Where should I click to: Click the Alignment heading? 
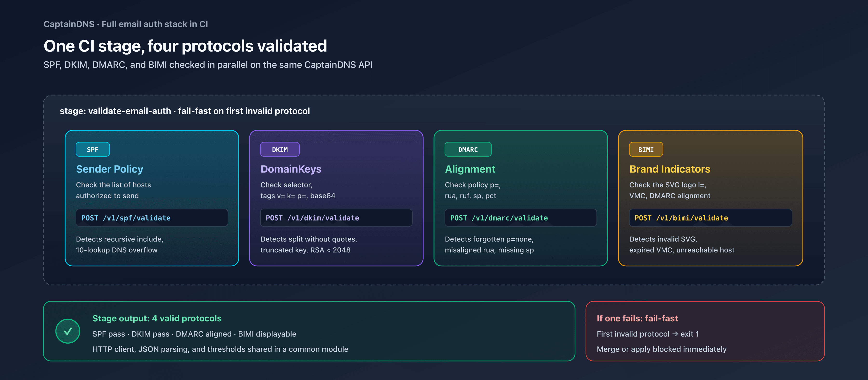tap(470, 169)
